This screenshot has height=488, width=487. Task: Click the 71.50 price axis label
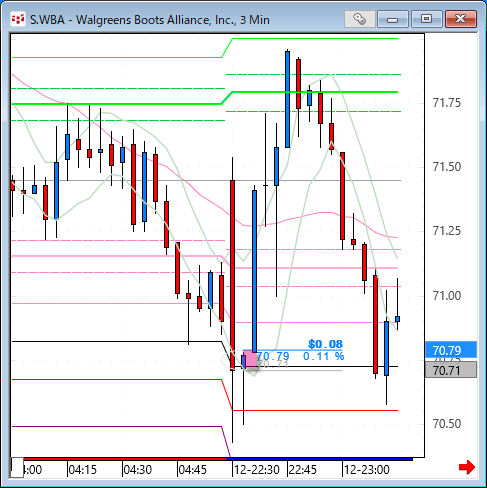coord(447,167)
